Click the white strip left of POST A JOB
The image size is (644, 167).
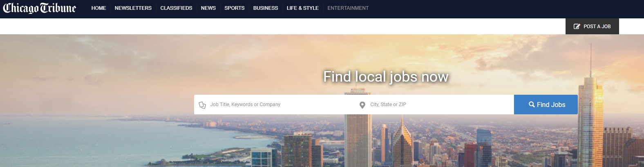pyautogui.click(x=283, y=27)
